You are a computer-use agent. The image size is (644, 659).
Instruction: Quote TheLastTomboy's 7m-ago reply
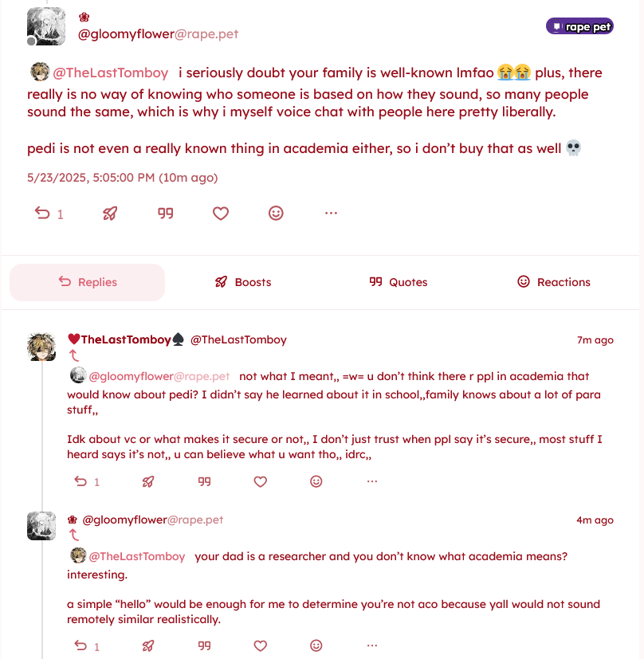click(x=204, y=481)
